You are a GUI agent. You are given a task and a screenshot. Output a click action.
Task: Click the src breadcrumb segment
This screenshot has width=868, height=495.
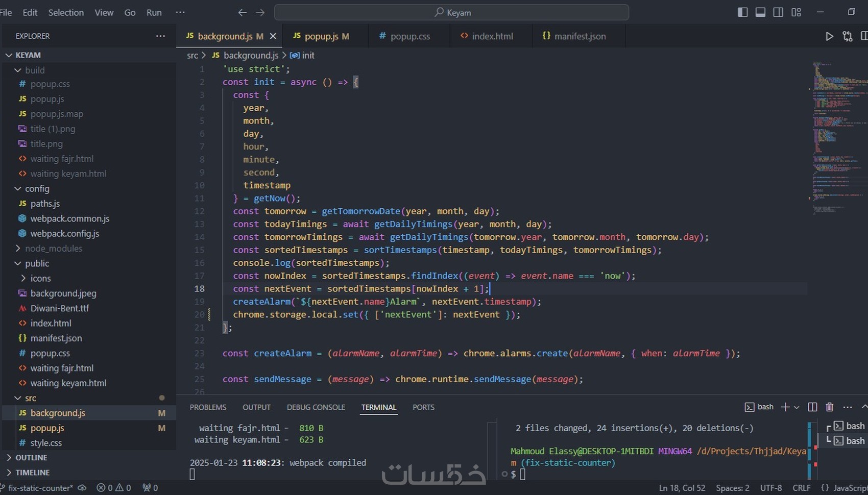pyautogui.click(x=192, y=55)
